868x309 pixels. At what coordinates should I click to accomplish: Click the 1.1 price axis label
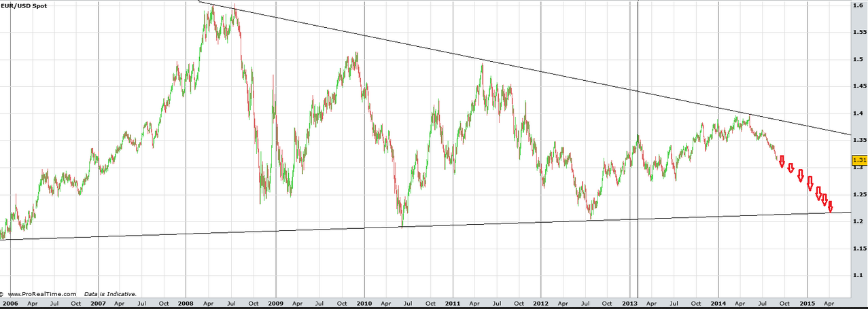pos(858,275)
